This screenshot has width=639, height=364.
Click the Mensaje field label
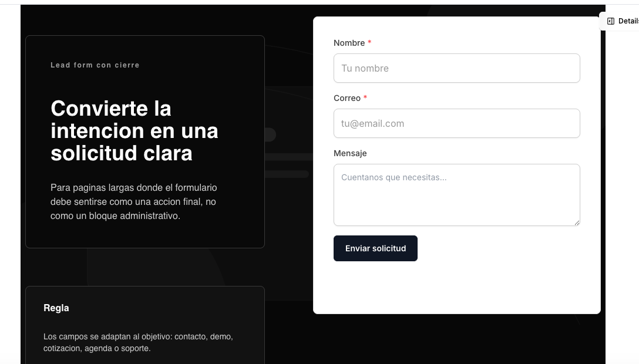pos(350,153)
